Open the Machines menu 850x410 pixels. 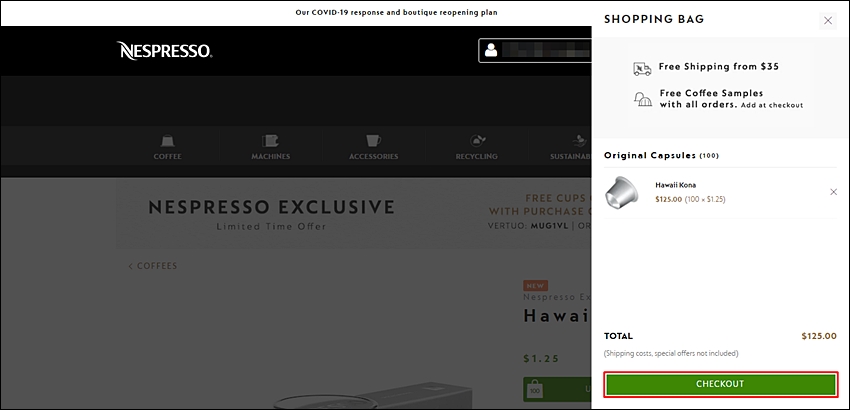pyautogui.click(x=271, y=147)
